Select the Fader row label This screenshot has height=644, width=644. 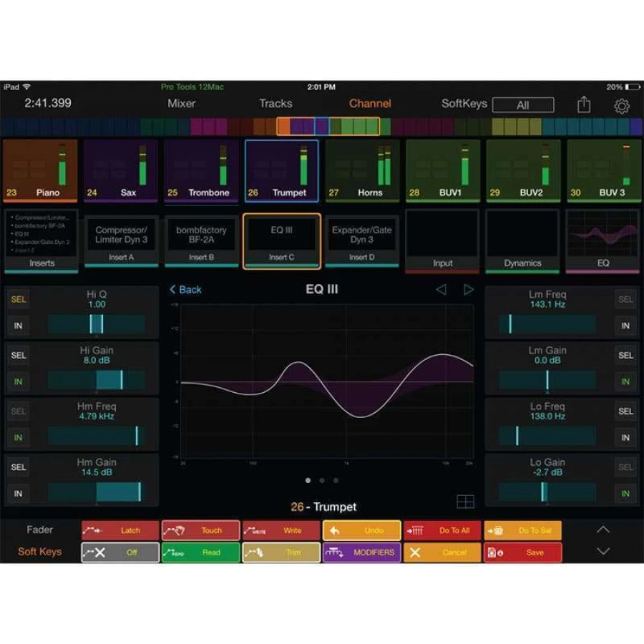click(x=40, y=530)
